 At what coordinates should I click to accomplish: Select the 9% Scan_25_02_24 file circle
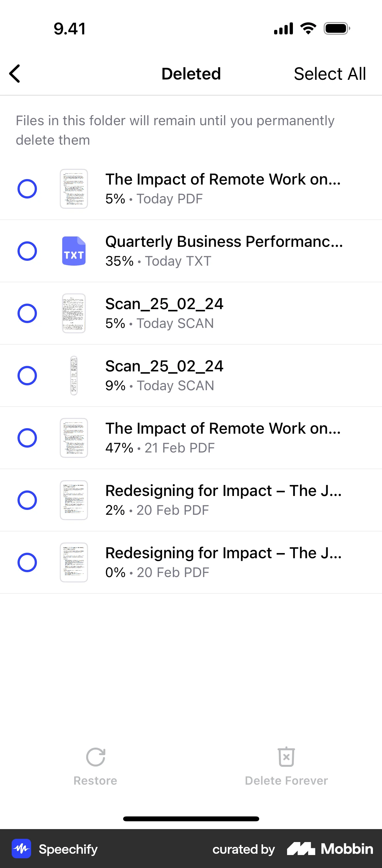tap(27, 375)
